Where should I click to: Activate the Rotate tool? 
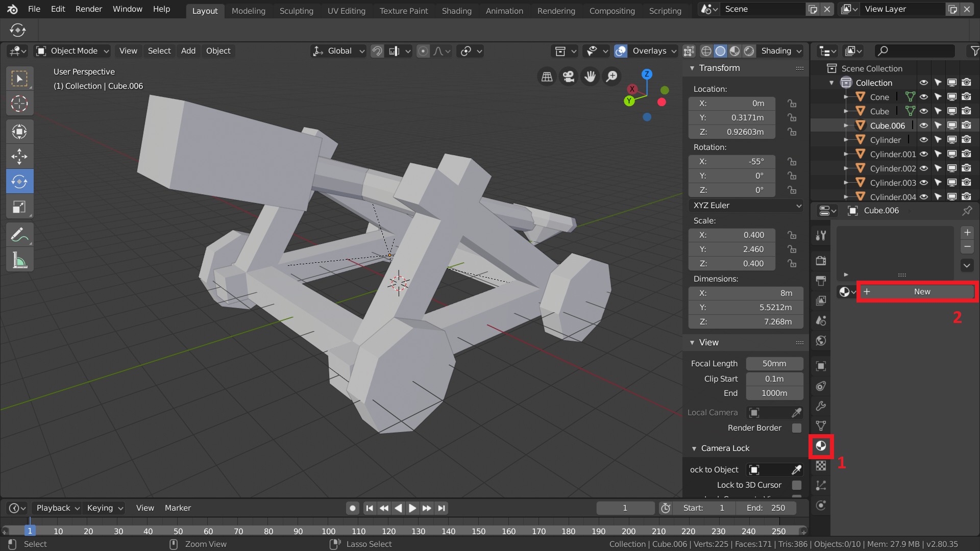coord(19,182)
